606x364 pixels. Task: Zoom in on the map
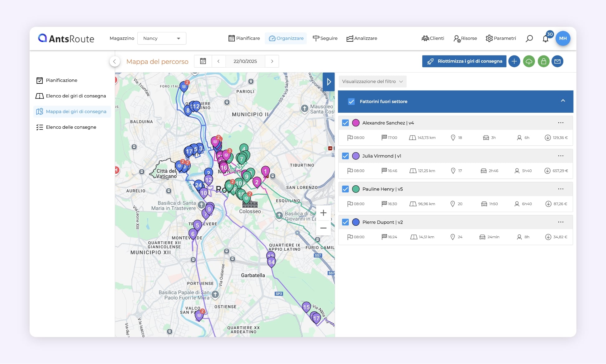tap(323, 213)
